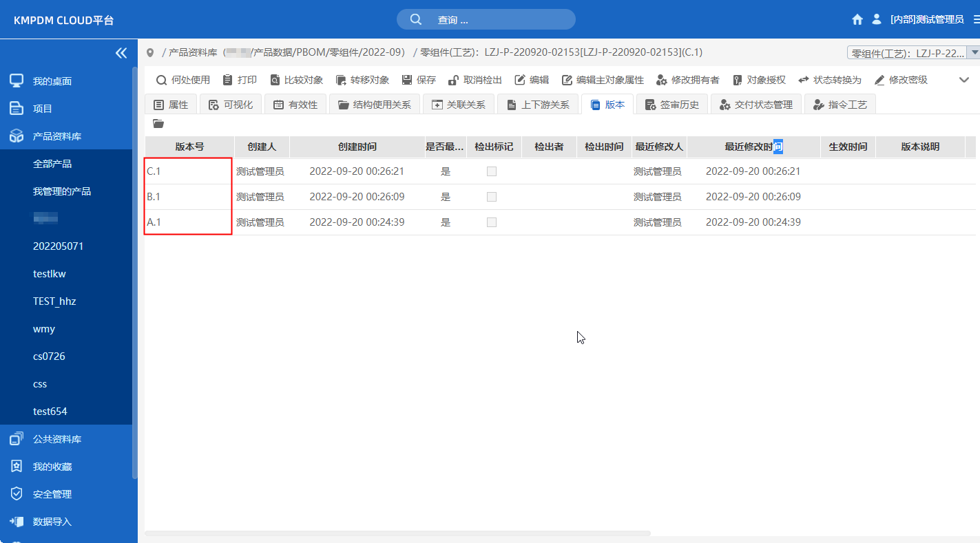Open the home icon in the top bar

click(857, 19)
